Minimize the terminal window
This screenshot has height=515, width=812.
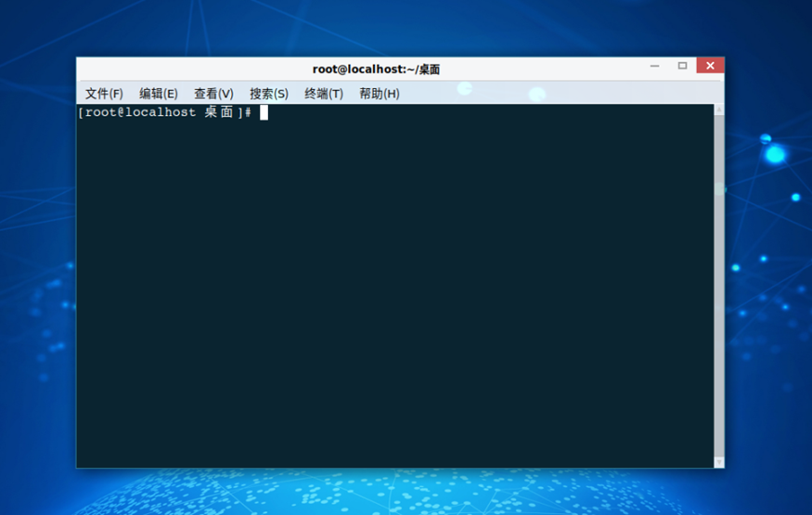[655, 66]
